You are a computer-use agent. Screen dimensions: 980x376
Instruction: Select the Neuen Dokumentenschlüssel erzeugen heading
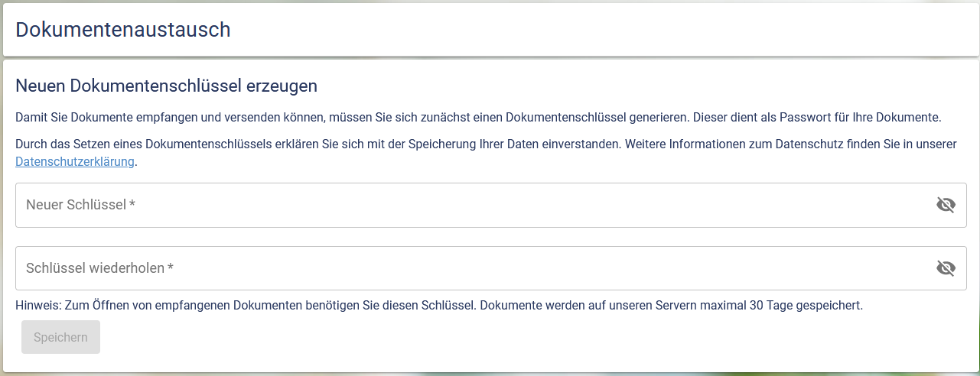(166, 86)
